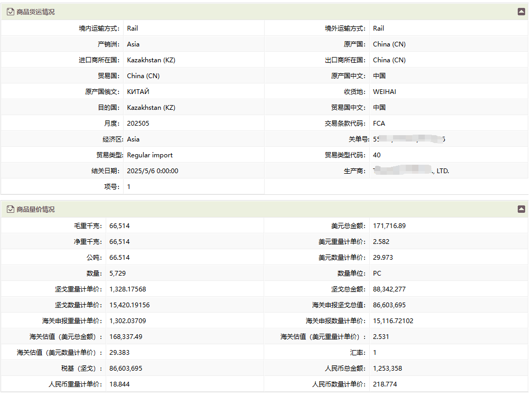Click the 月度 value 202505
Viewport: 532px width, 396px height.
pos(138,124)
